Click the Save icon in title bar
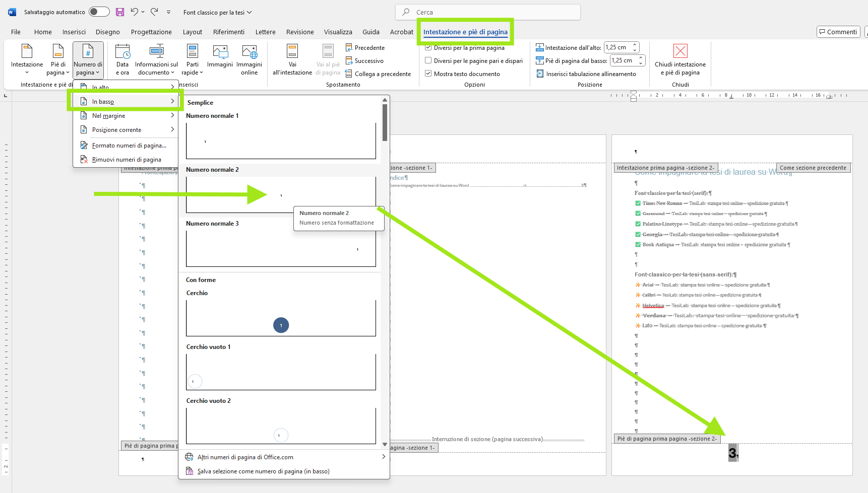This screenshot has width=868, height=493. pos(120,12)
